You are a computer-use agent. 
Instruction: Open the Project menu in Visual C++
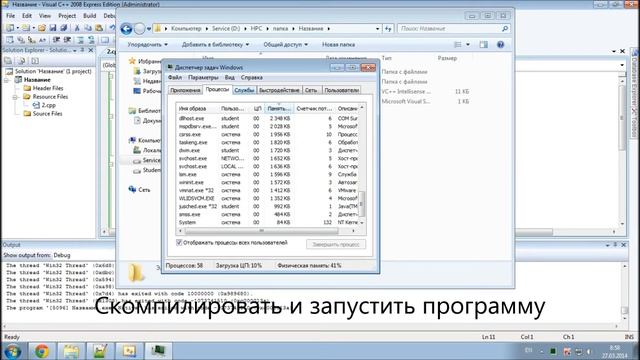67,16
